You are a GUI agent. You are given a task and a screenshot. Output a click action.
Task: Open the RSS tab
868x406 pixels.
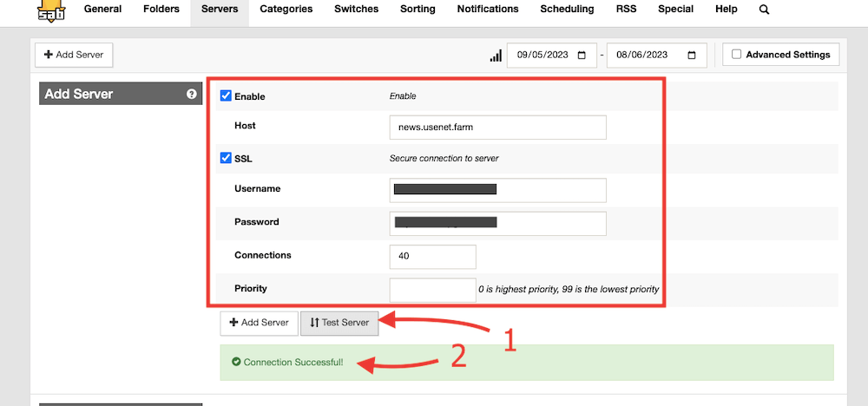626,10
